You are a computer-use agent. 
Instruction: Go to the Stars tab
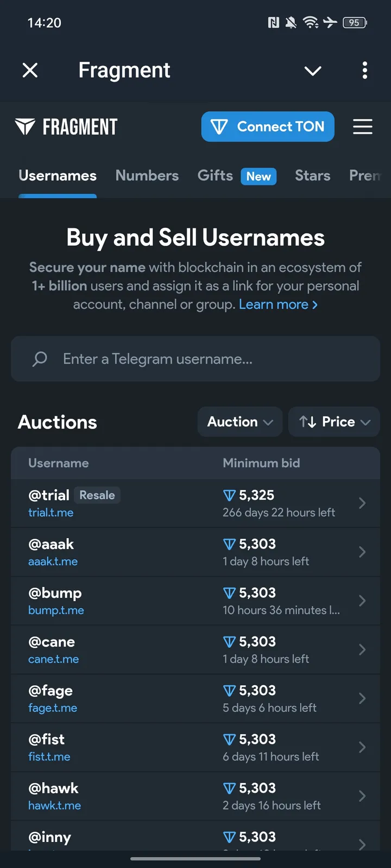coord(312,176)
